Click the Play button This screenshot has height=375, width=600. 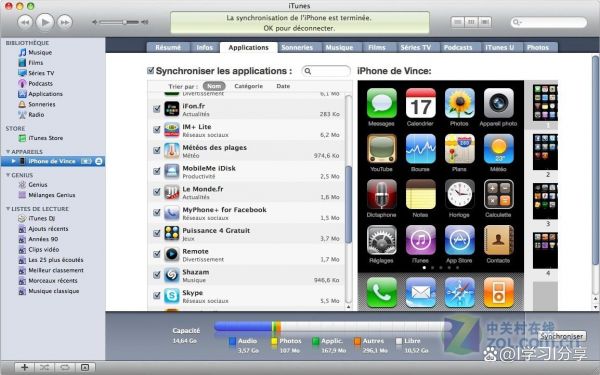(45, 22)
